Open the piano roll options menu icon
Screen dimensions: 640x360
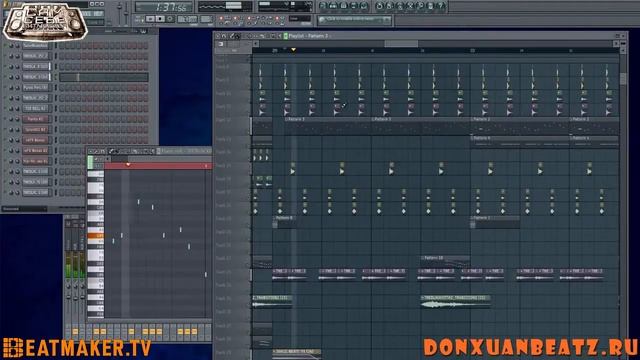(x=92, y=151)
